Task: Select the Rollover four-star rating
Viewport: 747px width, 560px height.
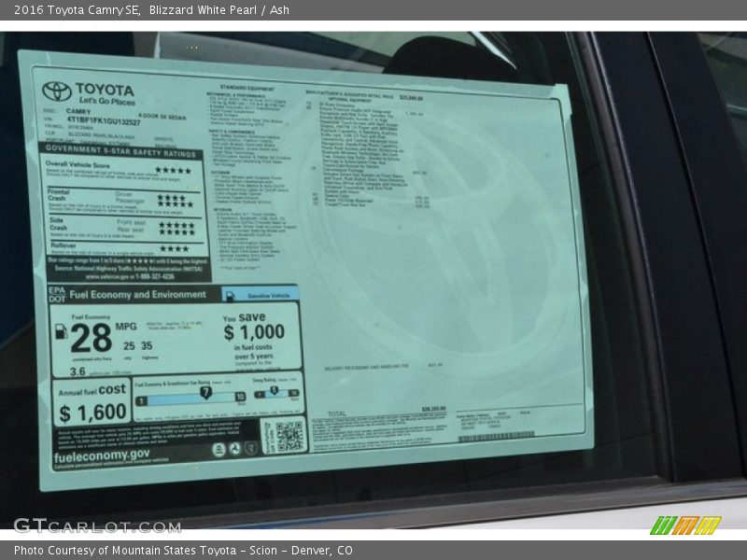Action: click(x=176, y=248)
